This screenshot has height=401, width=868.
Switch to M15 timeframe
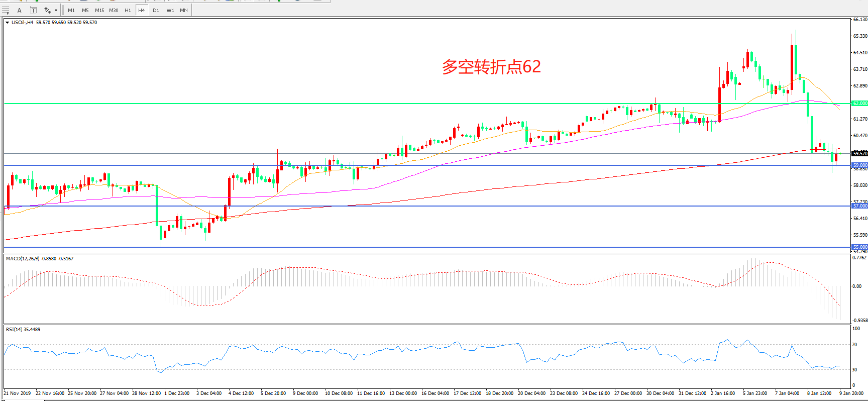point(99,10)
